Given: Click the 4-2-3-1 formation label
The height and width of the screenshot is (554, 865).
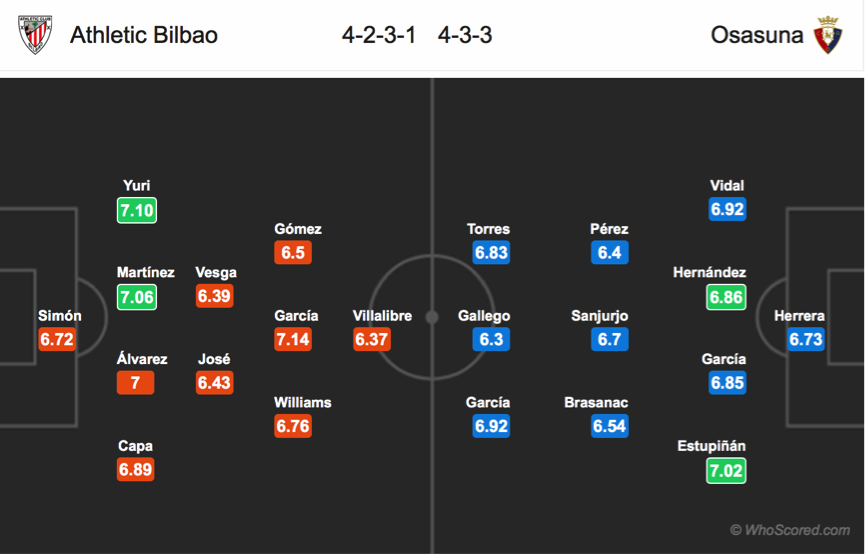Looking at the screenshot, I should click(378, 35).
